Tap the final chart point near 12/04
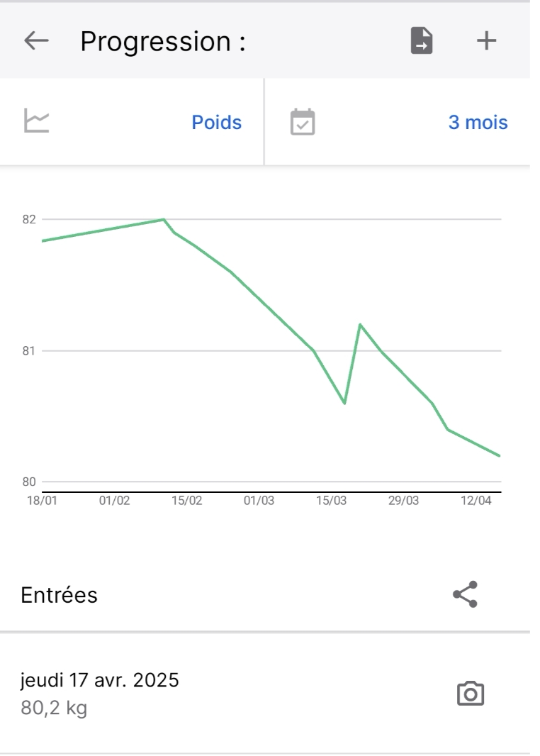540x756 pixels. [499, 455]
